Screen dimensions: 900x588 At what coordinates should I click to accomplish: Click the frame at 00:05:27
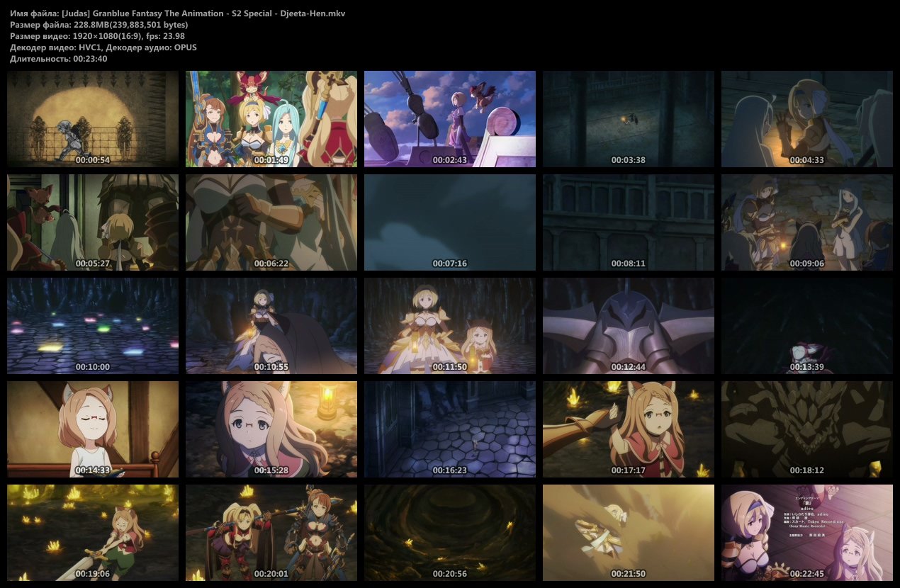click(93, 222)
